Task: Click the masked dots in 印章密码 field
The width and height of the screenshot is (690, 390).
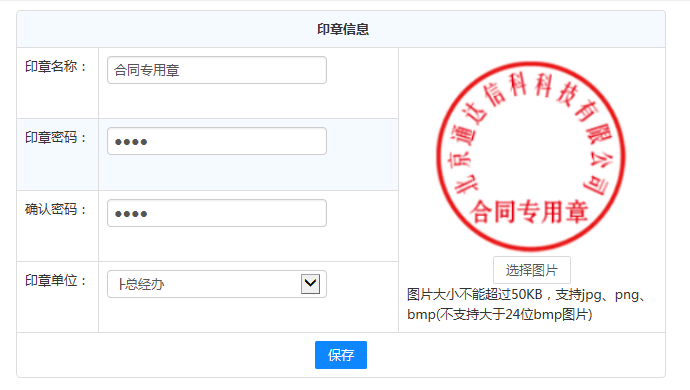Action: pos(131,142)
